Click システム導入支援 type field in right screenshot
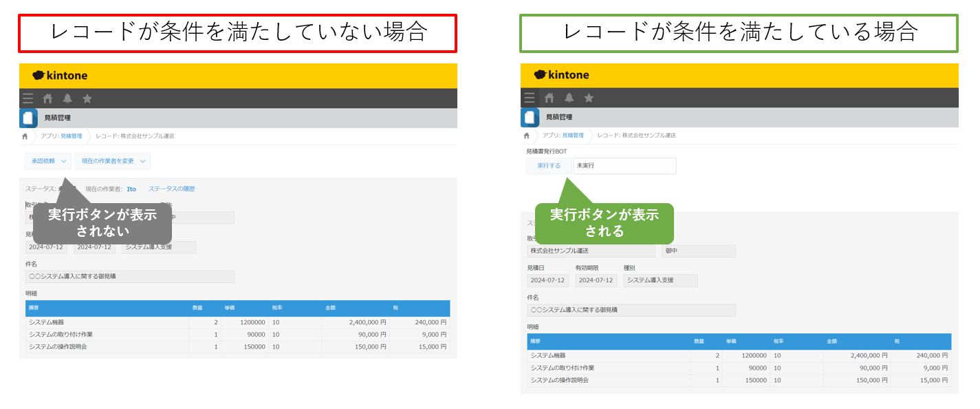The width and height of the screenshot is (980, 409). click(x=660, y=281)
